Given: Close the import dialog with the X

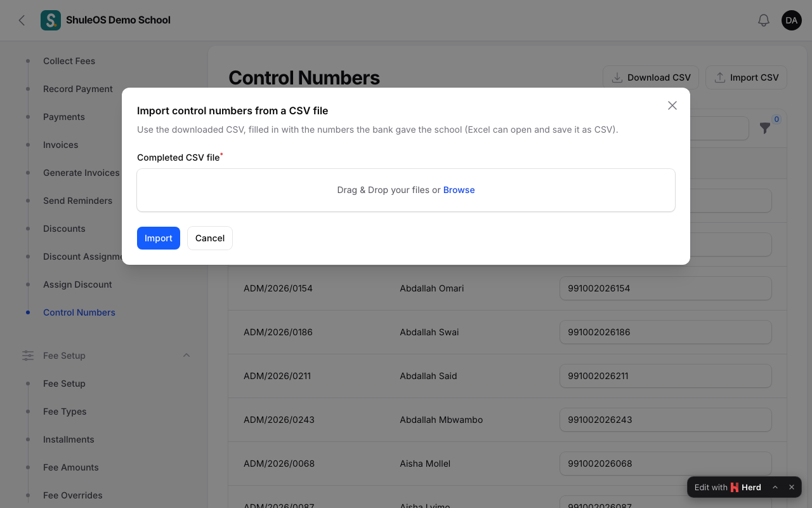Looking at the screenshot, I should click(672, 105).
